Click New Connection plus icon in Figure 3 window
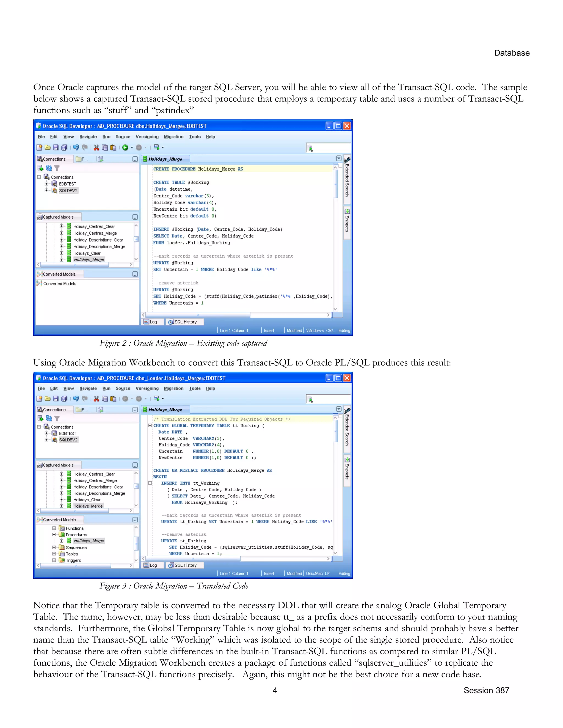The width and height of the screenshot is (563, 728). pos(40,418)
